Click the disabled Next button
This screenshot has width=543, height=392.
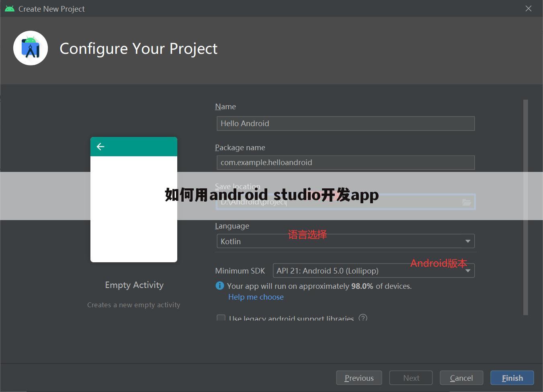coord(411,378)
